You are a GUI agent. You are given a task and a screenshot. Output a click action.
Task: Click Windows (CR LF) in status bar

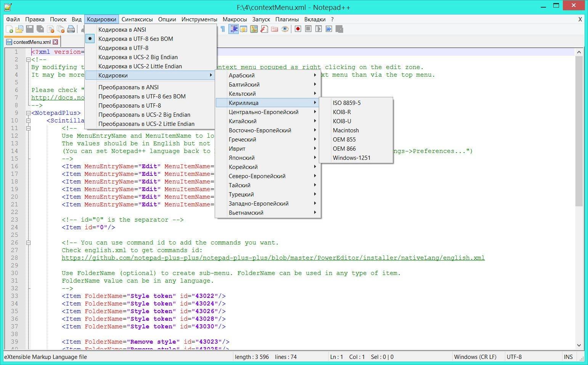click(x=475, y=357)
